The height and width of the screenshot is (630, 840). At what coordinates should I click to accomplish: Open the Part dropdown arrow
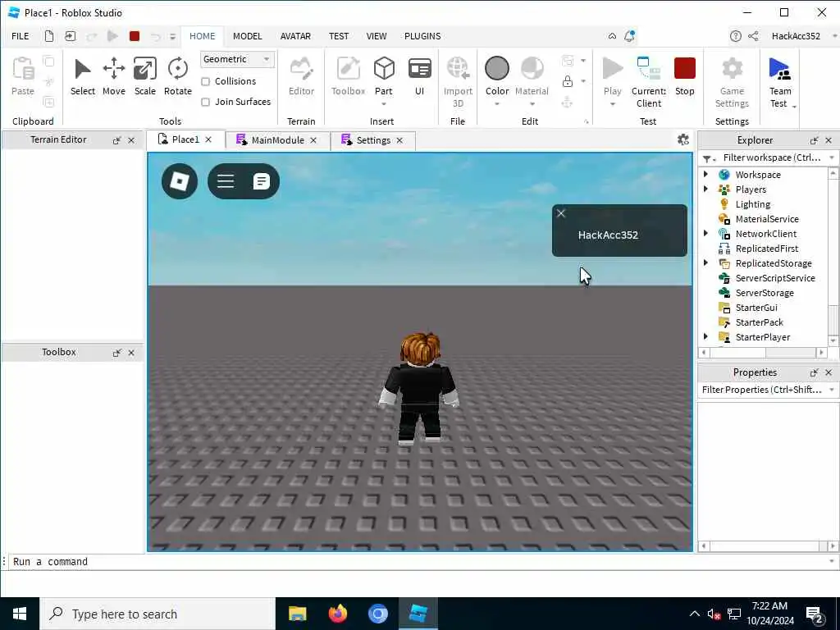click(384, 104)
